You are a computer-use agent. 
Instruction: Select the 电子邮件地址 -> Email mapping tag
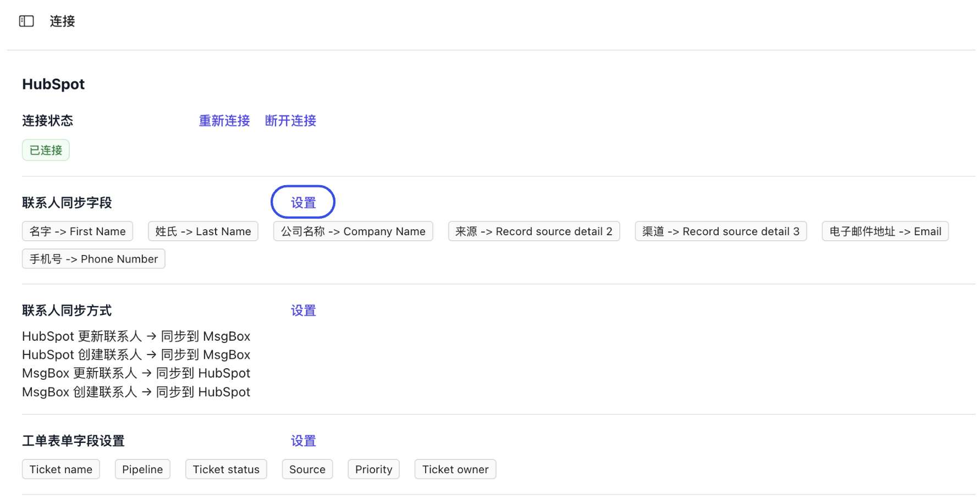click(x=884, y=231)
